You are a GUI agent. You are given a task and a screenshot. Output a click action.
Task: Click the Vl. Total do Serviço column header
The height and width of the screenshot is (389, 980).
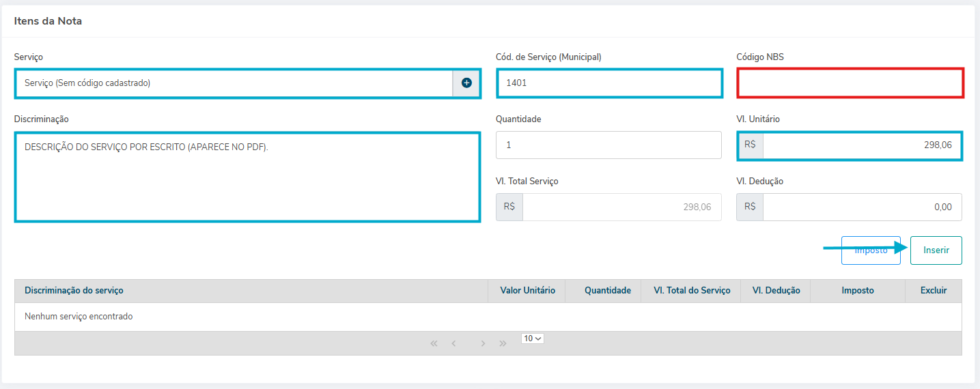[x=692, y=291]
